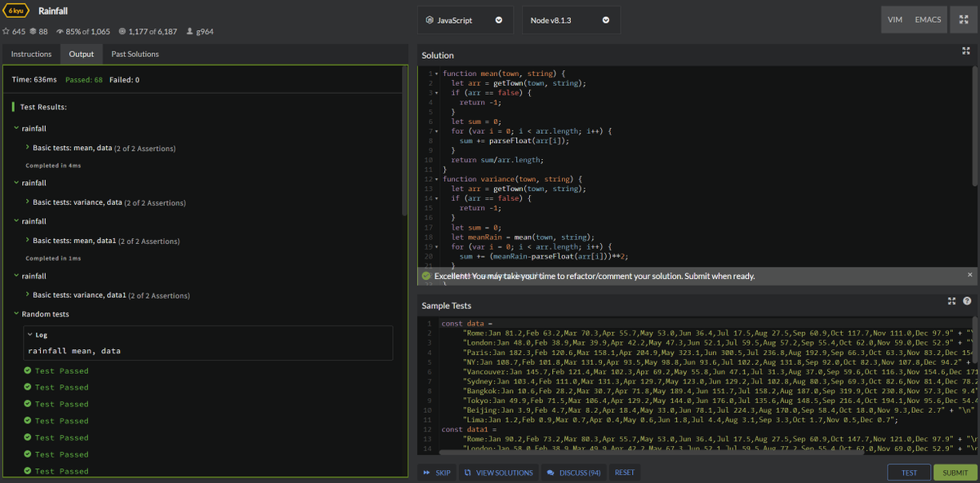
Task: Enable VIM keybindings
Action: [895, 20]
